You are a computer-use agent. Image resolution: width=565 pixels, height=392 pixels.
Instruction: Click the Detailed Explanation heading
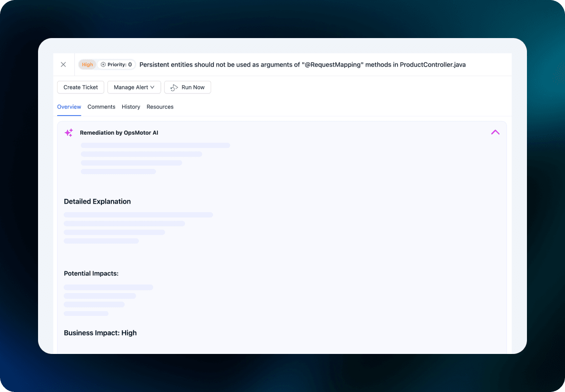tap(97, 201)
